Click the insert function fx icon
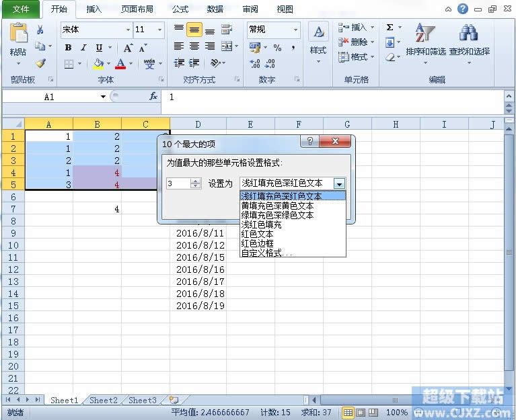 tap(153, 96)
